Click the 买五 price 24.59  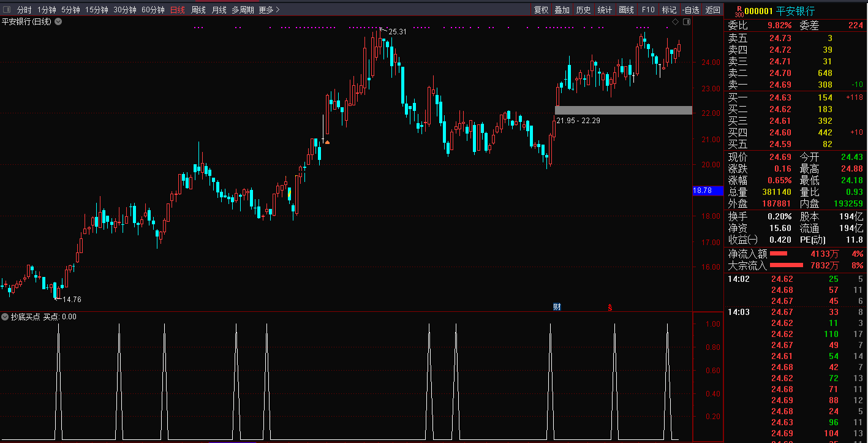coord(780,144)
